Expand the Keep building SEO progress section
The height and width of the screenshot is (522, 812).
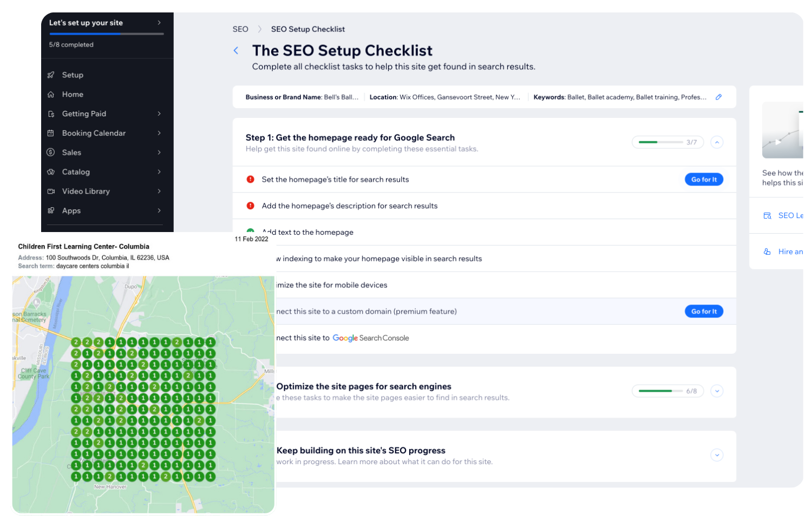[x=717, y=455]
